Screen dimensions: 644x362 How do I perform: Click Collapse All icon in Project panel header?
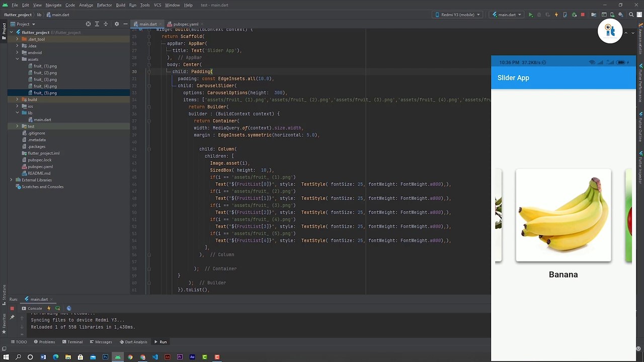point(105,24)
